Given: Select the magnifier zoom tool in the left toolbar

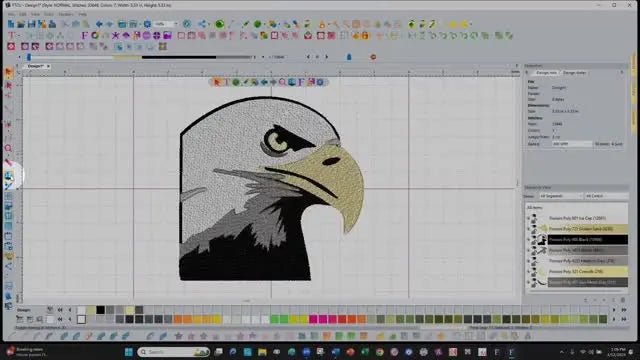Looking at the screenshot, I should (9, 149).
